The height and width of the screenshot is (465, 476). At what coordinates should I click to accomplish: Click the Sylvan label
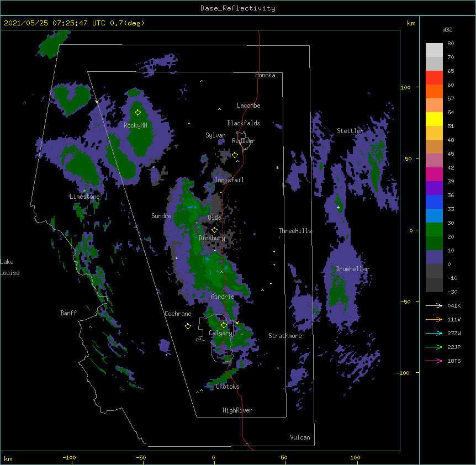[215, 135]
